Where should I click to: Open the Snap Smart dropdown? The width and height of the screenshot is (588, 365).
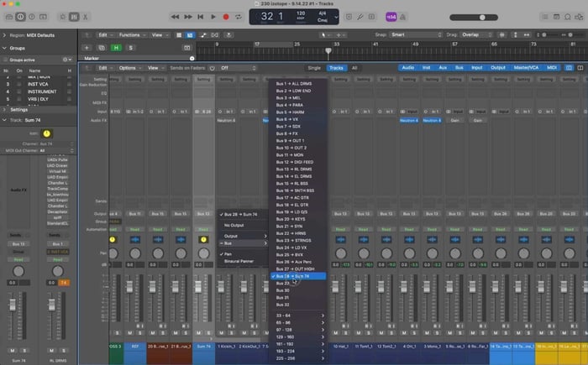point(416,35)
